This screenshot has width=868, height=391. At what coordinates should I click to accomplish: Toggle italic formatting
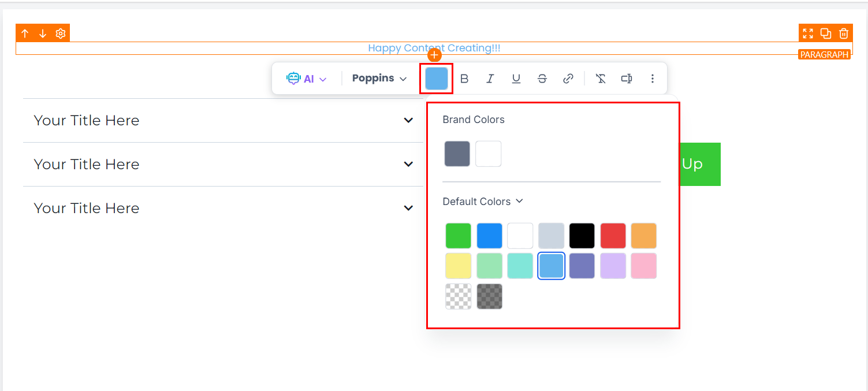pos(490,79)
